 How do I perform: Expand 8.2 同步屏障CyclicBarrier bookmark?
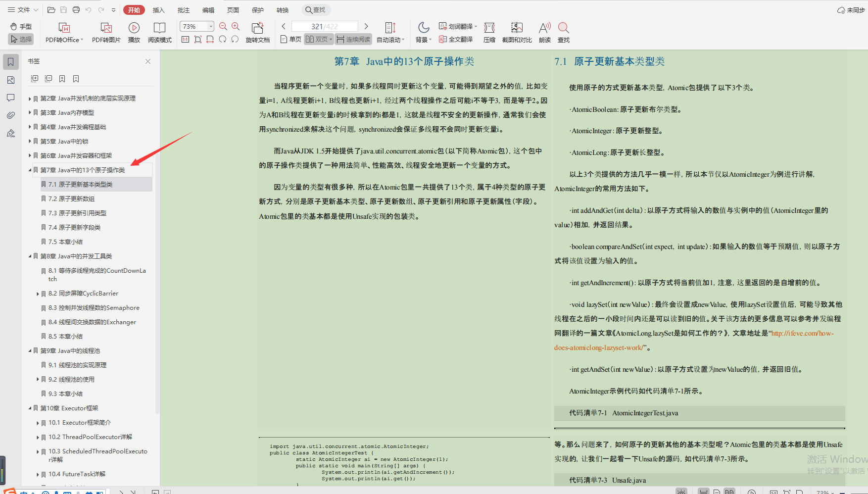(38, 294)
